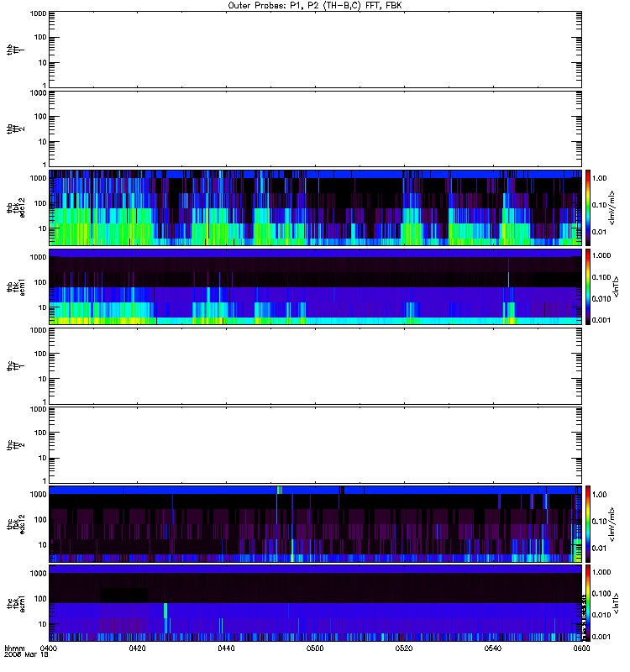Image resolution: width=630 pixels, height=672 pixels.
Task: Click the plot title 'Outer Probes: P1, P2 (TH-B,C) FFT, FBK'
Action: click(315, 6)
